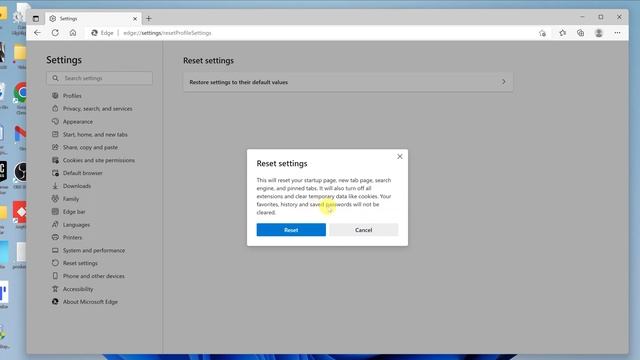Click the Family icon in sidebar
This screenshot has height=360, width=640.
click(x=55, y=198)
